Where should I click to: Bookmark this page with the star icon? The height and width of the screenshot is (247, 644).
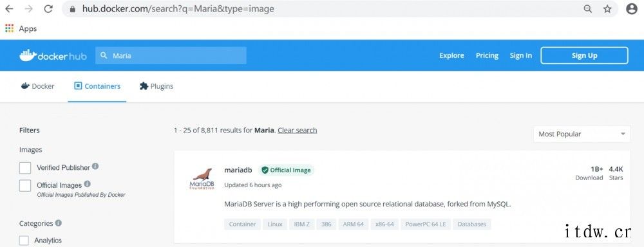(607, 8)
